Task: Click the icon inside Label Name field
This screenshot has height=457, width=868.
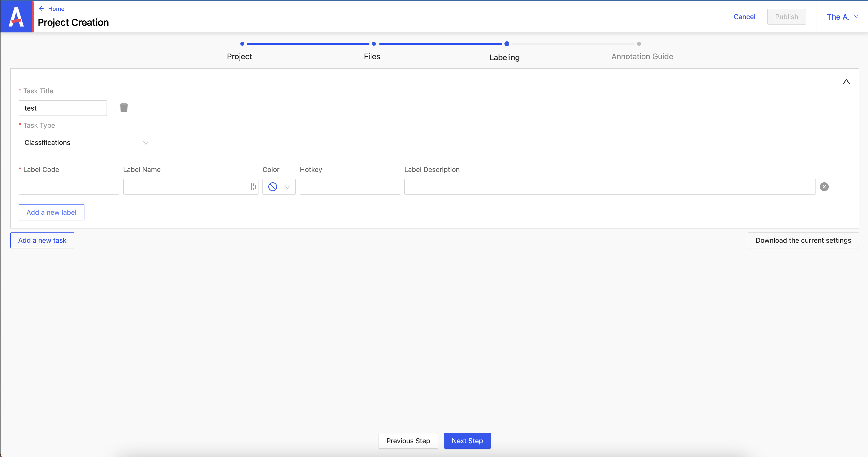Action: click(253, 187)
